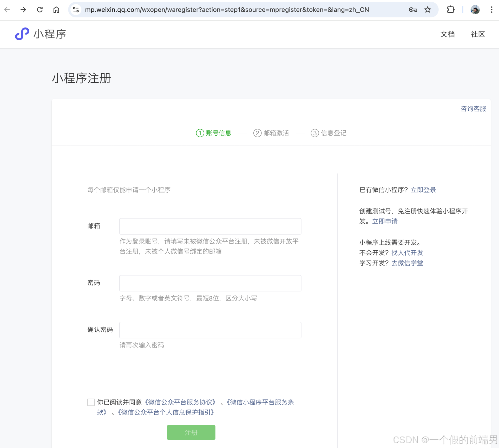
Task: Select step 3 信息登记
Action: pos(329,133)
